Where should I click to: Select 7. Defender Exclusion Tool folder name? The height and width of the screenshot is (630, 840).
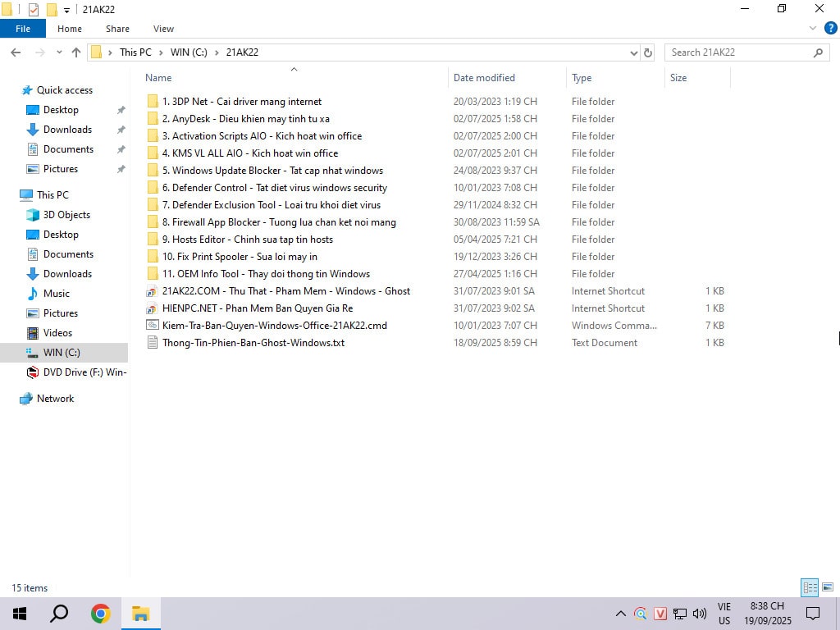[272, 204]
